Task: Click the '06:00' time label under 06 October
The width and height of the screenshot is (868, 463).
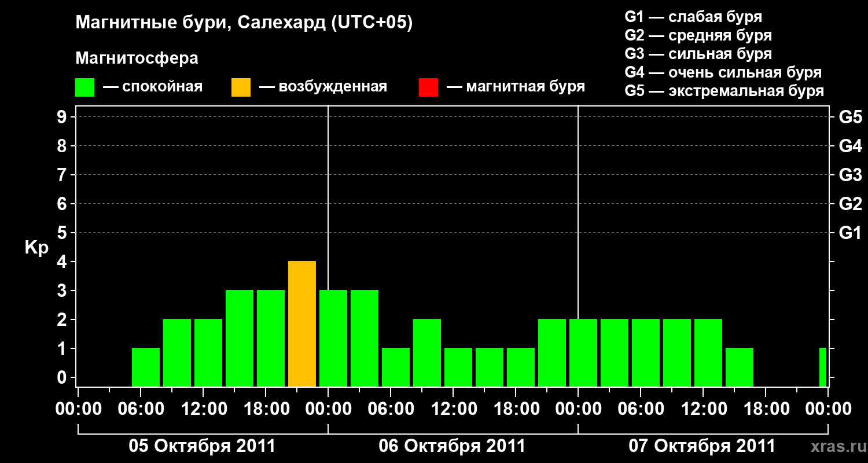Action: click(390, 409)
